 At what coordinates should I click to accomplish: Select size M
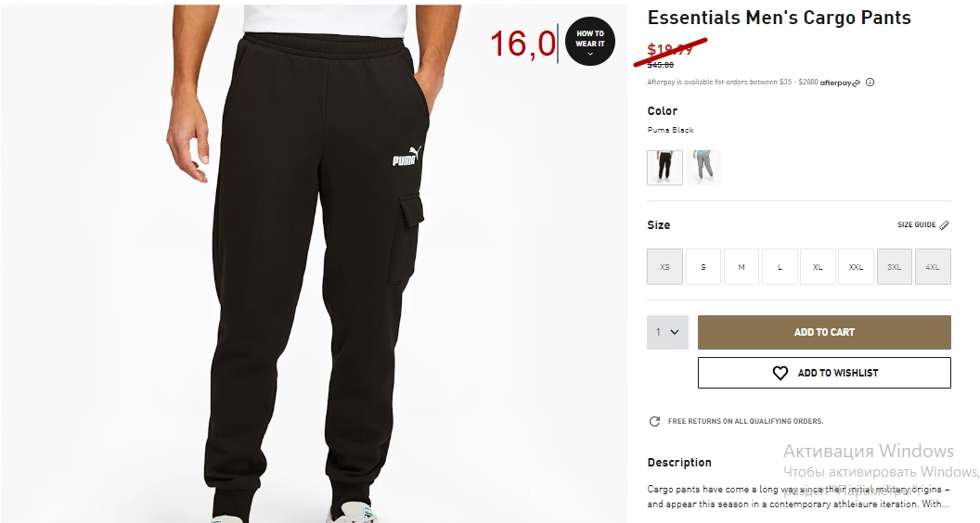(741, 267)
